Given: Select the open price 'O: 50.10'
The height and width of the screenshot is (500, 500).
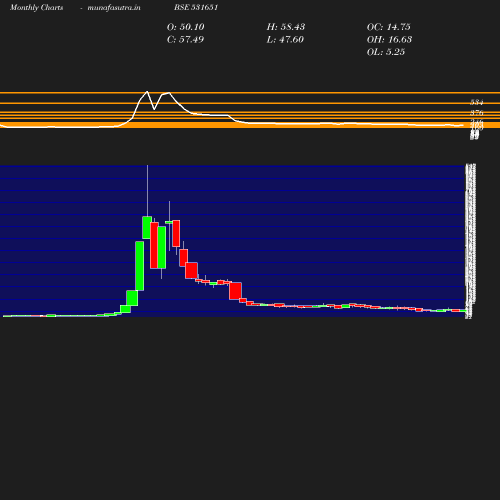Looking at the screenshot, I should (x=185, y=27).
